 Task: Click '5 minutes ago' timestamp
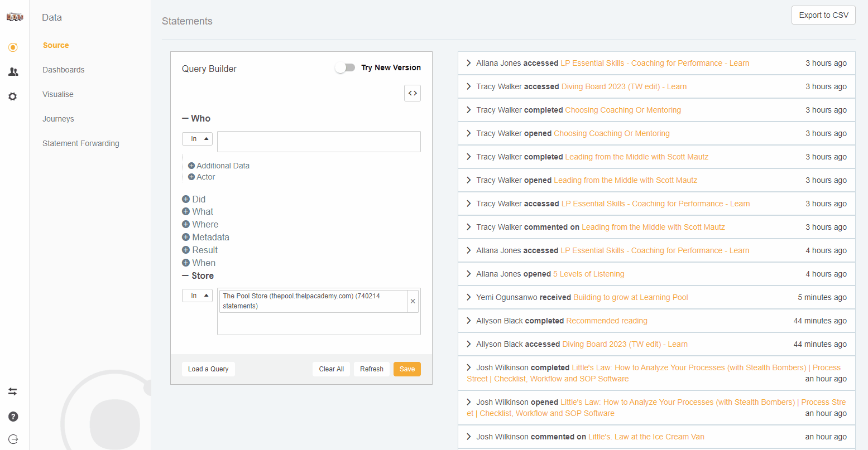pyautogui.click(x=822, y=297)
